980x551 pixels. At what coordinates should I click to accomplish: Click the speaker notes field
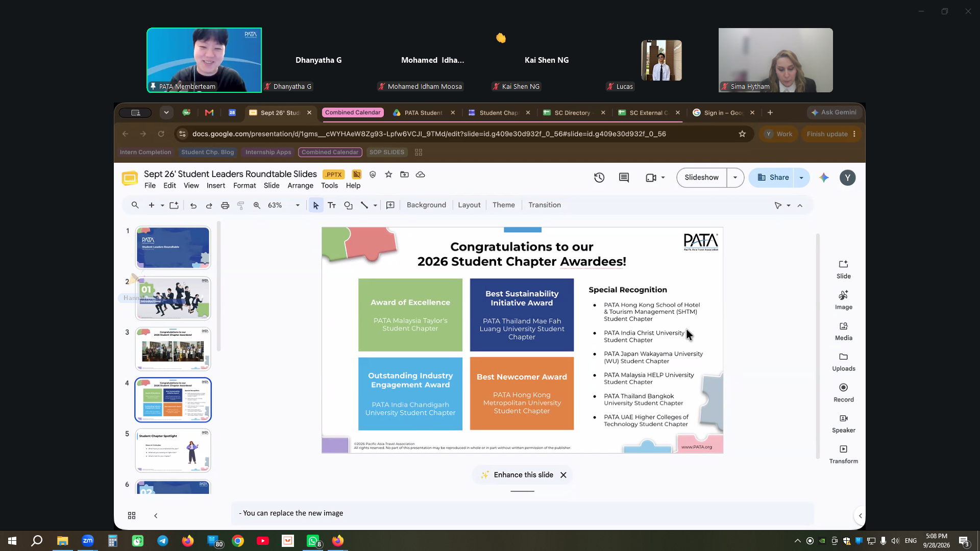(523, 513)
